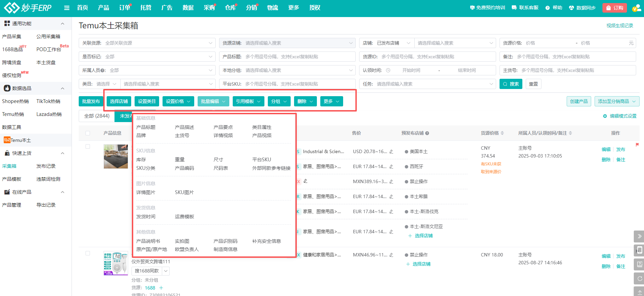Click the floating mobile phone icon
The image size is (644, 296).
coord(639,250)
